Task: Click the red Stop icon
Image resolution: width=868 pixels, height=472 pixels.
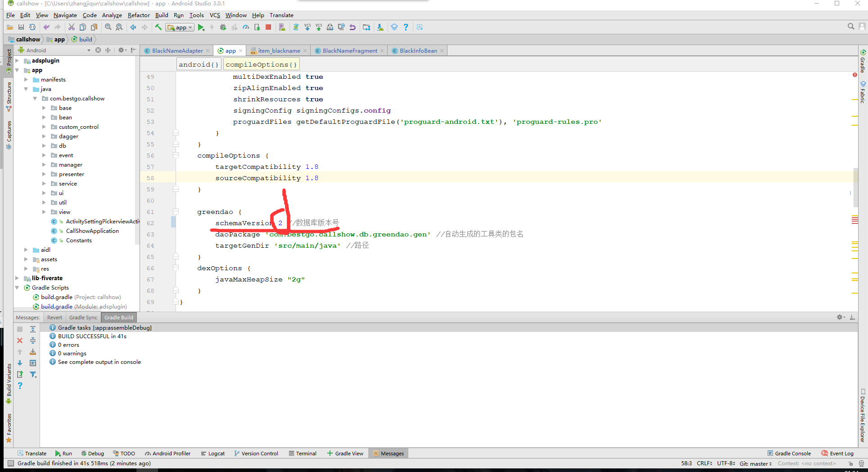Action: tap(268, 27)
